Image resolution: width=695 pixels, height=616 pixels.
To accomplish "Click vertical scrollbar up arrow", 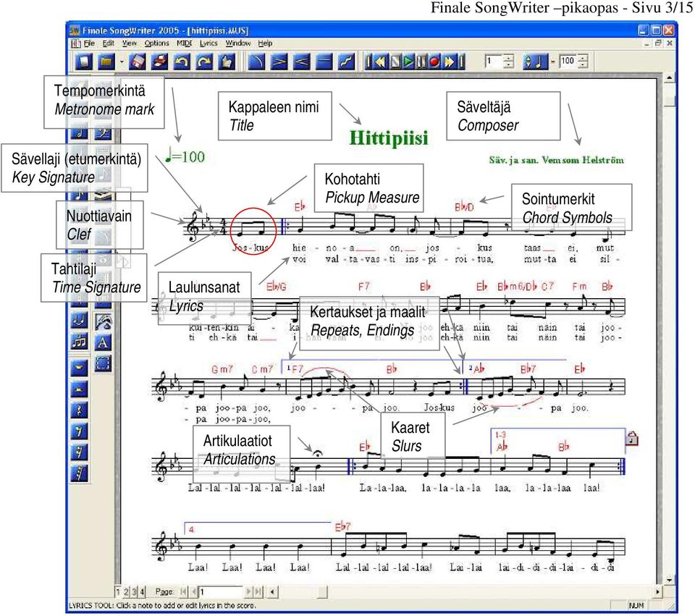I will (x=669, y=78).
